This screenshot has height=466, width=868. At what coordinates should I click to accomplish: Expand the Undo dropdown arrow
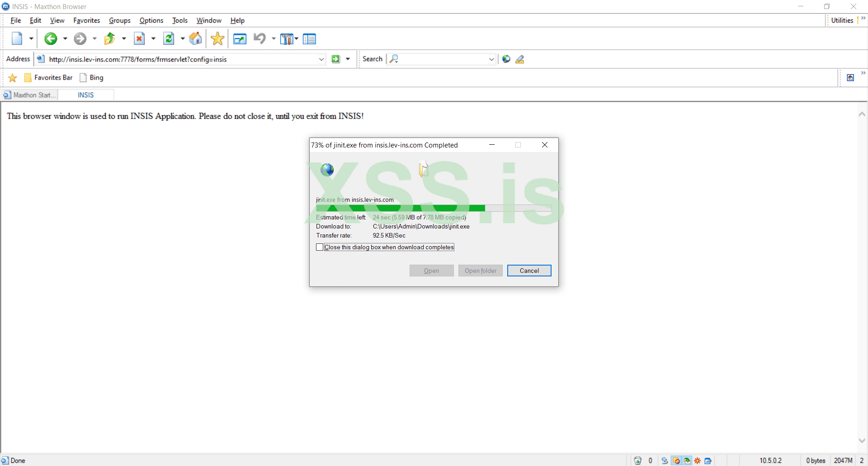[274, 39]
